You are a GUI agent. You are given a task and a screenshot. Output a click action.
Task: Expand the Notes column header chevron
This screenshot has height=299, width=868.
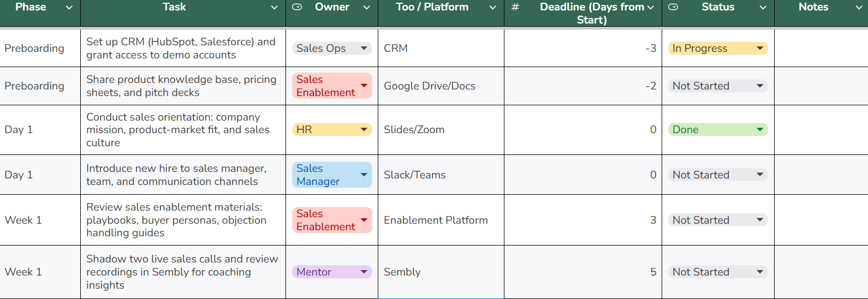tap(858, 8)
